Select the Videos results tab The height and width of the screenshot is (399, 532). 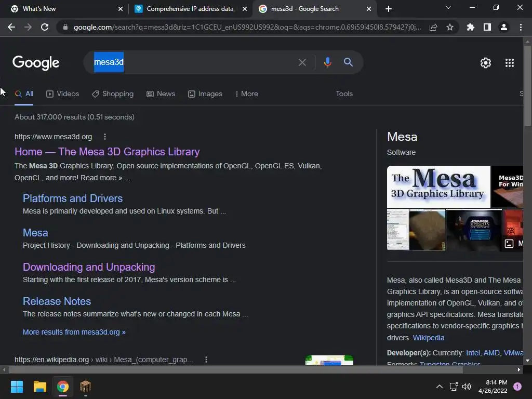point(63,94)
